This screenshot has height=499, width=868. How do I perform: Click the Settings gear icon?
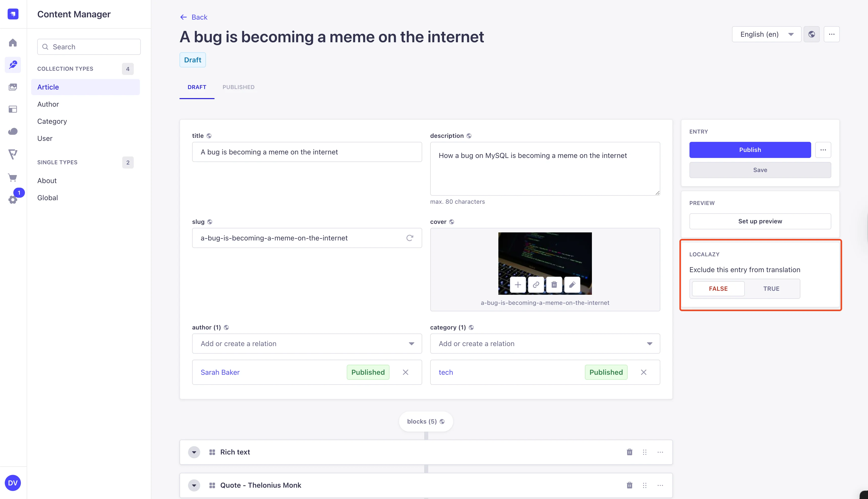pyautogui.click(x=13, y=200)
